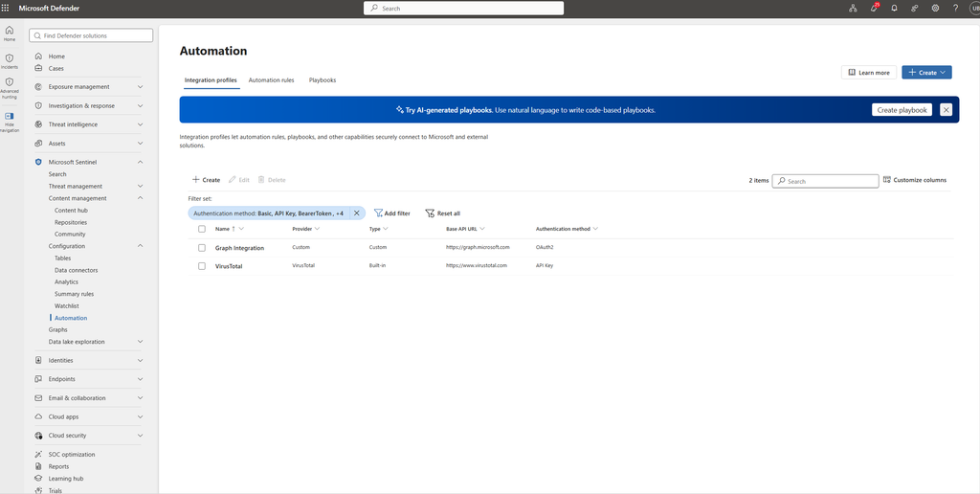Open the user account avatar
Screen dimensions: 980x494
pos(974,8)
